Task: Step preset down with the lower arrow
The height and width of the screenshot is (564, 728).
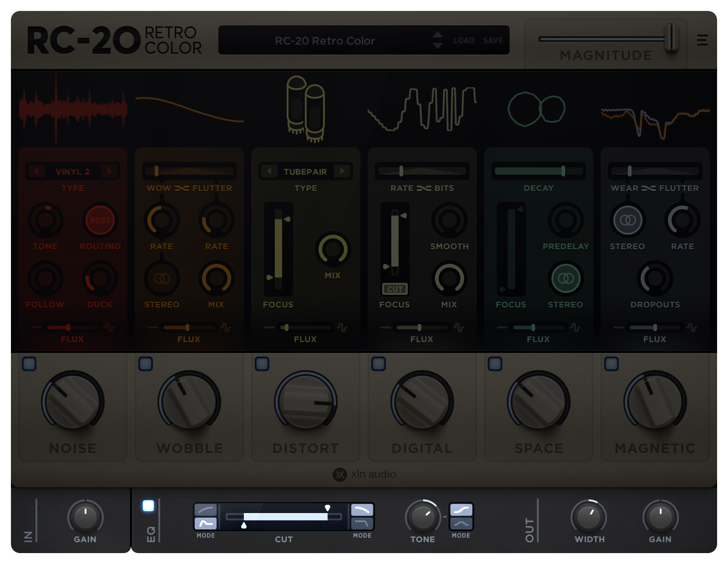Action: point(438,45)
